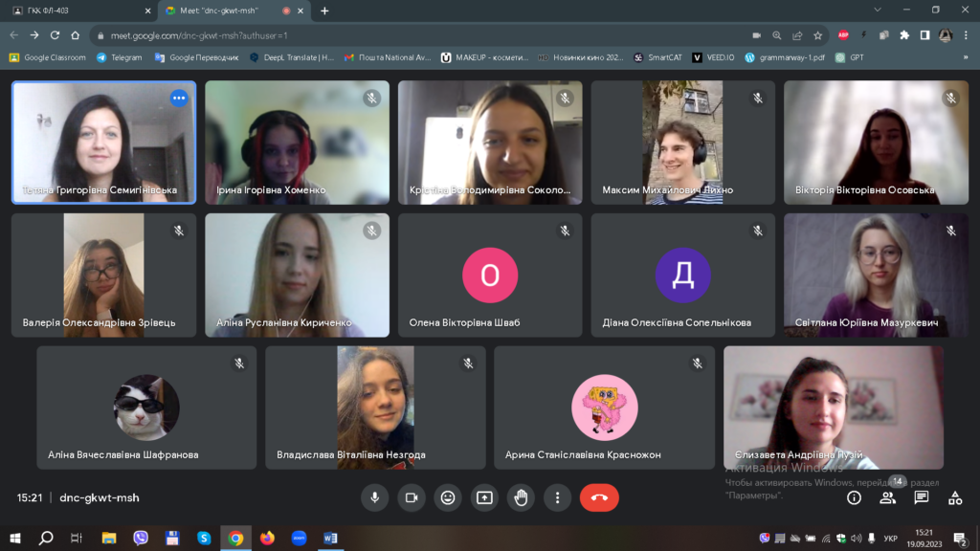Click the Present now screen-share icon
The image size is (980, 551).
484,497
